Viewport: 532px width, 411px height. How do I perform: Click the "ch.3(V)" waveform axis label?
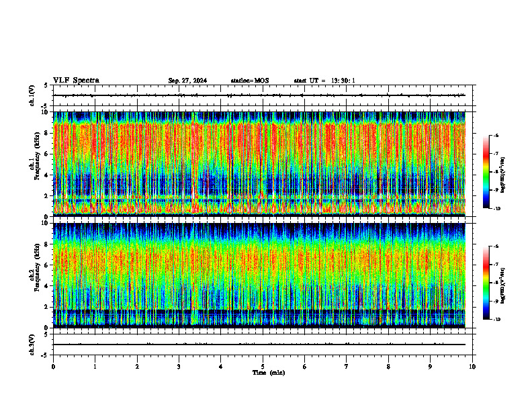[x=32, y=345]
